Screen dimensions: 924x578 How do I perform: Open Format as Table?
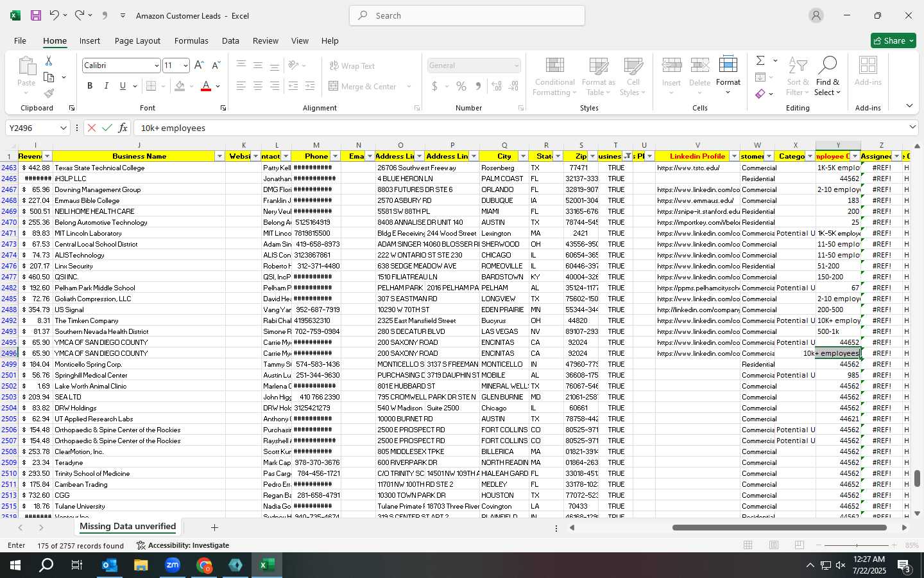click(x=598, y=76)
